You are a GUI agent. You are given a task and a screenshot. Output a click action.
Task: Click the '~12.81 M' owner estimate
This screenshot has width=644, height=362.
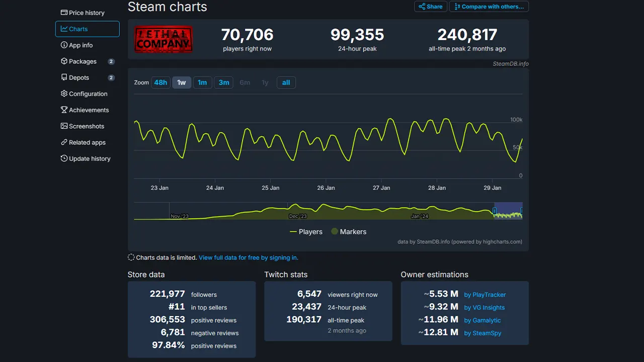438,332
